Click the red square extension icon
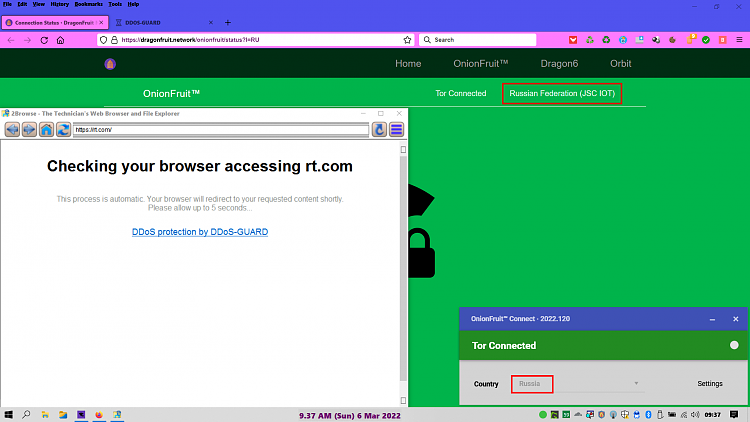The image size is (750, 422). (723, 40)
